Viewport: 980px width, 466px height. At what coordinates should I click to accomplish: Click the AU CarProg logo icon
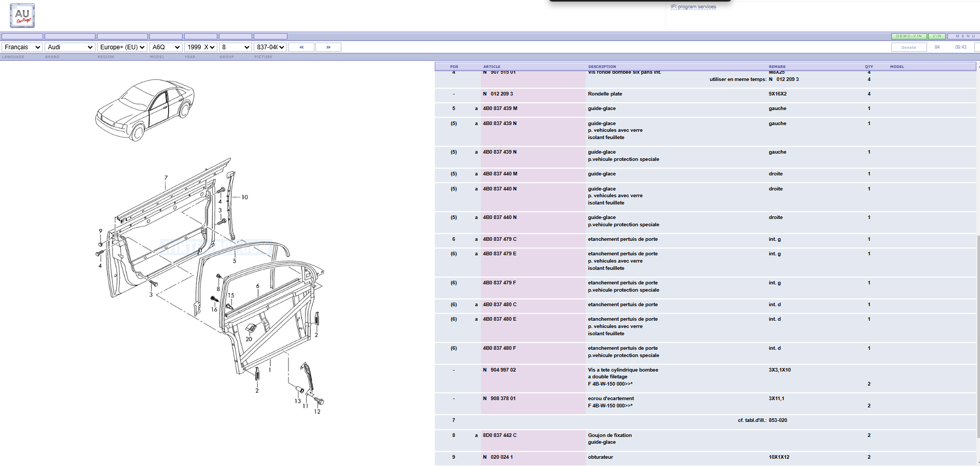(x=22, y=16)
